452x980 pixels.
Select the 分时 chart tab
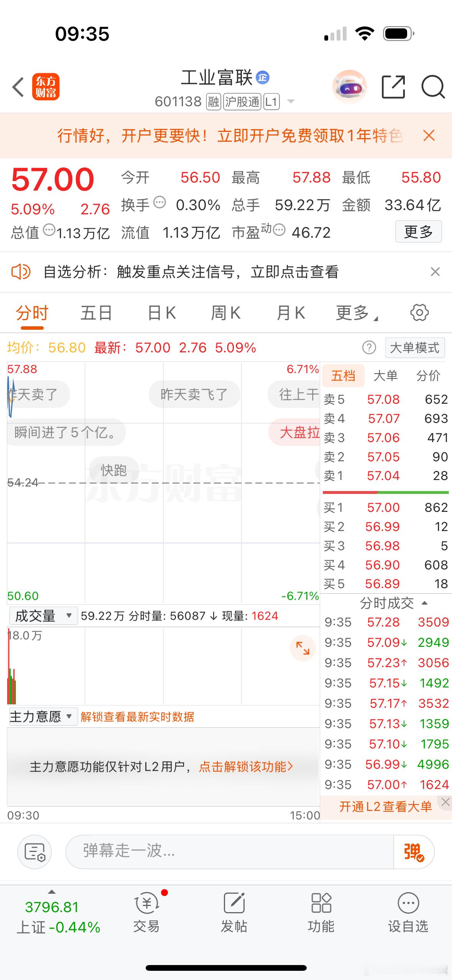click(32, 313)
